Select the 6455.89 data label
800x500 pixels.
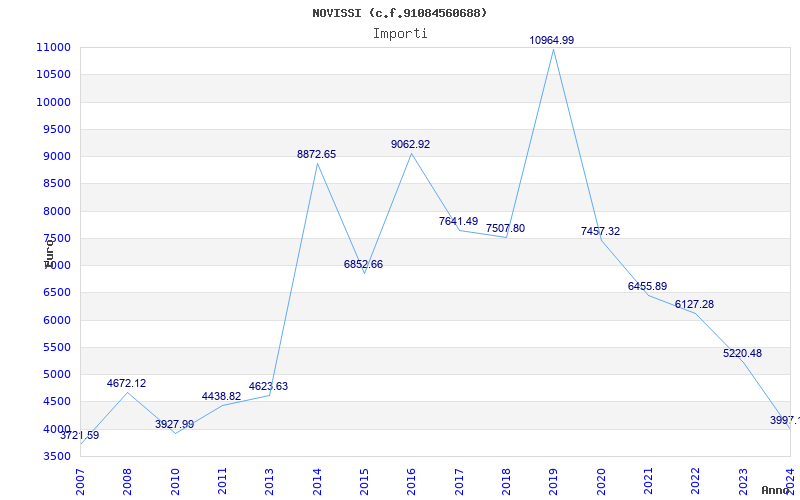tap(647, 286)
